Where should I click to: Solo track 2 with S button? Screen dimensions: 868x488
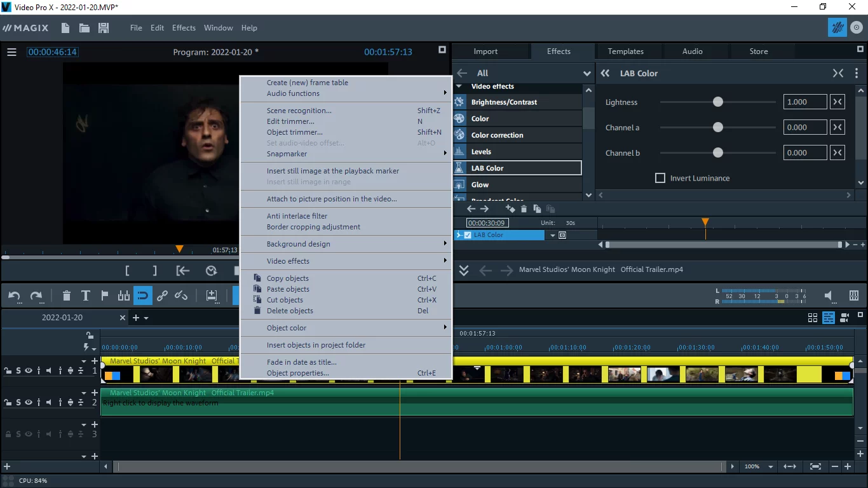tap(18, 402)
